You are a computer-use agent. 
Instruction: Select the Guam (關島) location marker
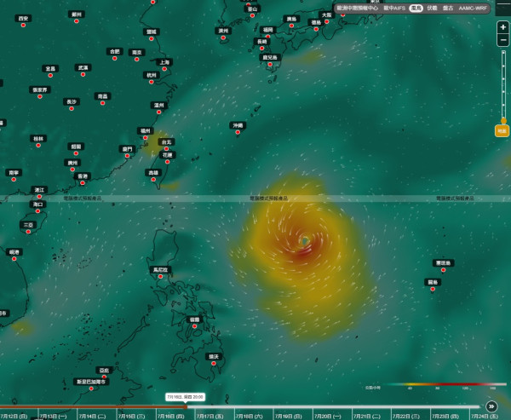(433, 289)
